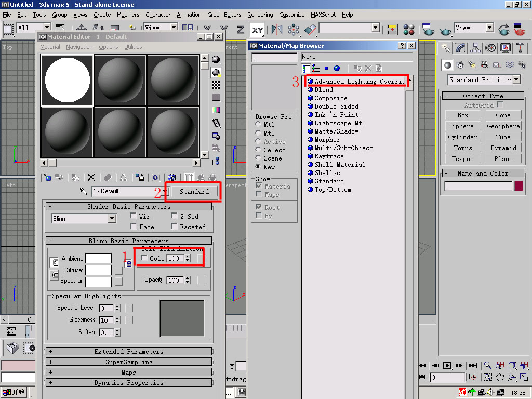Select the Zoom magnifier viewport tool
Image resolution: width=532 pixels, height=399 pixels.
487,365
